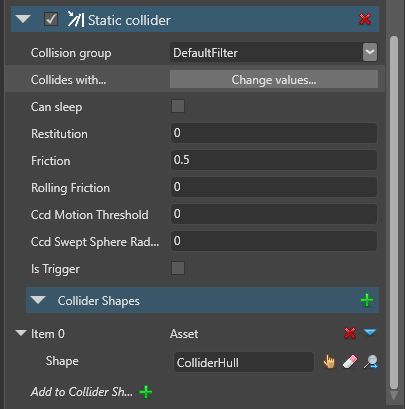Click the Change values button
This screenshot has height=409, width=405.
(x=274, y=79)
